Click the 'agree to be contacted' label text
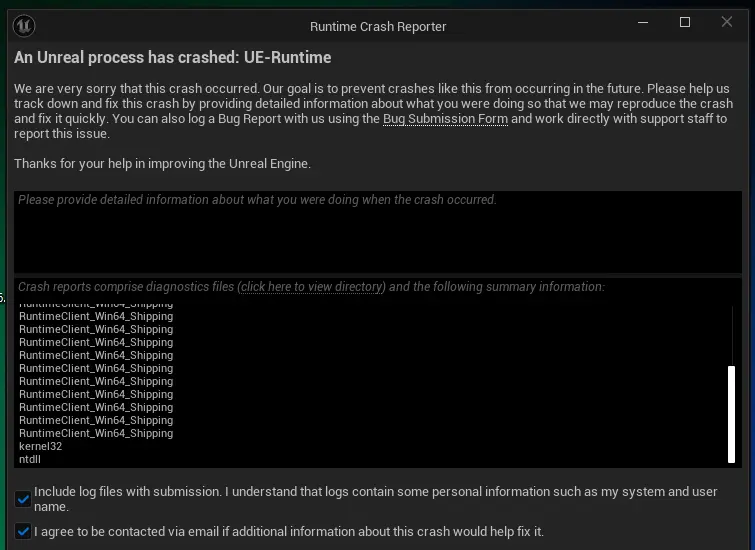The width and height of the screenshot is (755, 550). pos(289,532)
